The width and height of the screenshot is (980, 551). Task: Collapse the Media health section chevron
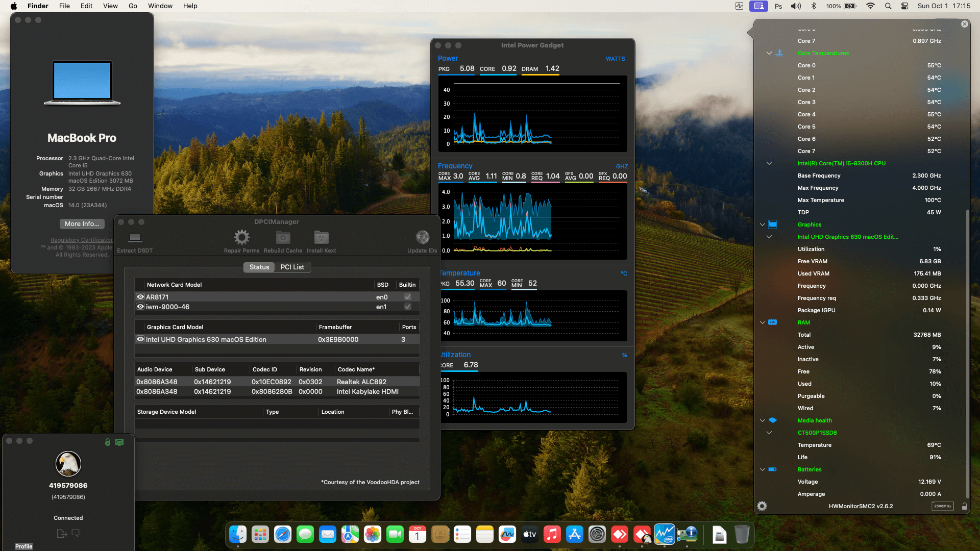point(763,420)
